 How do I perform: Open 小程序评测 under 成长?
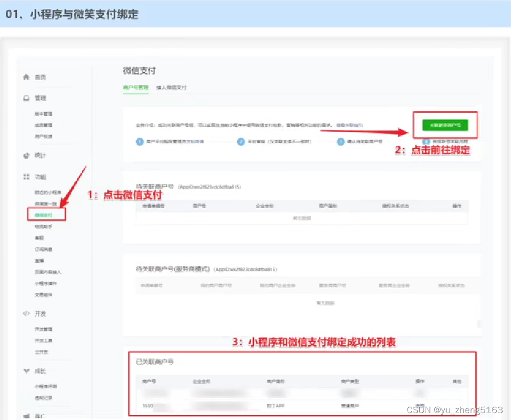tap(46, 386)
